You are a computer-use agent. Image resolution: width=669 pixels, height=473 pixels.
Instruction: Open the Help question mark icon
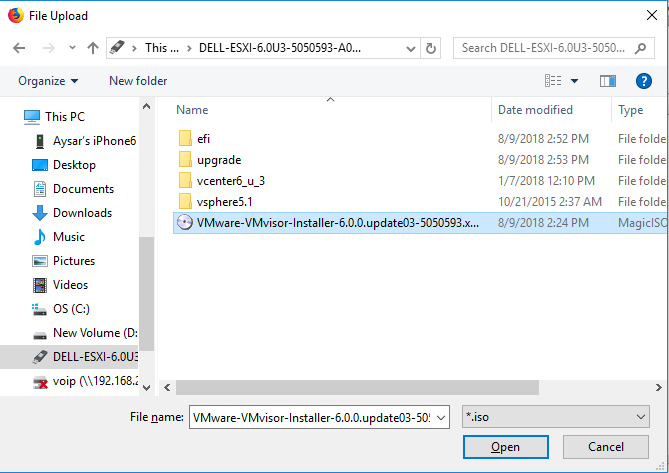[x=643, y=81]
